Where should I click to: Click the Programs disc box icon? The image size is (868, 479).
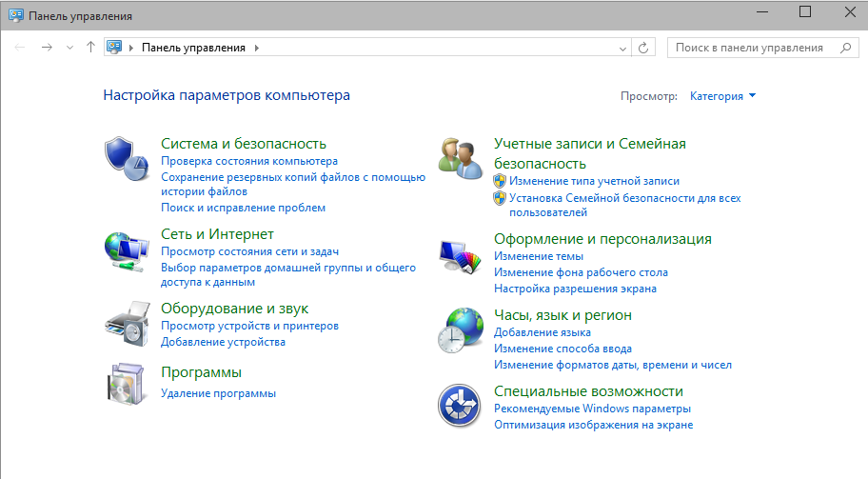[x=127, y=384]
